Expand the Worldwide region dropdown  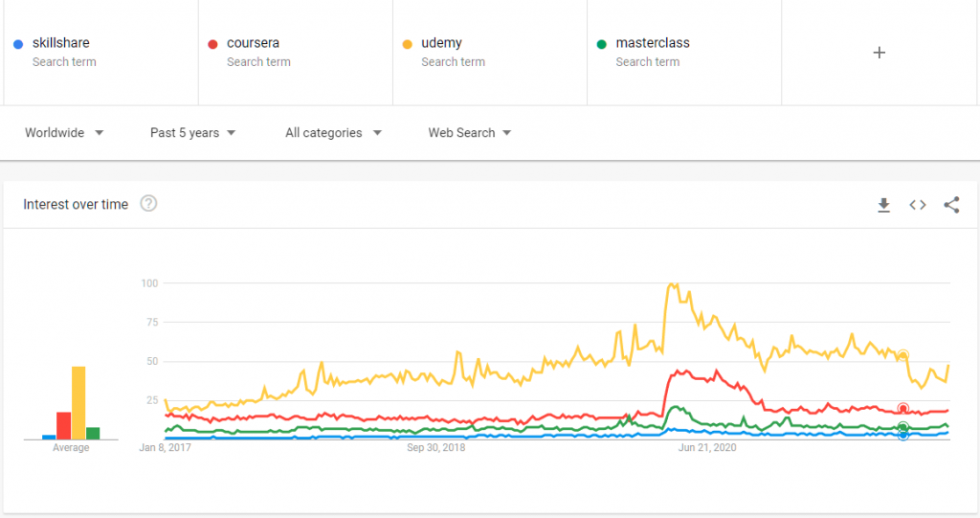point(64,133)
